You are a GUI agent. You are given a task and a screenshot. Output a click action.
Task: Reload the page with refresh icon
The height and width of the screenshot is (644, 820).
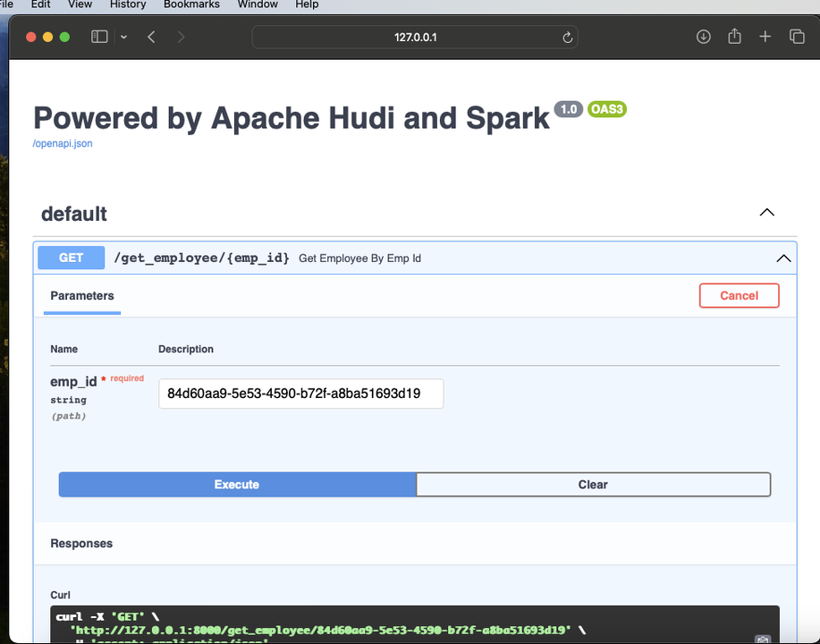[x=568, y=38]
